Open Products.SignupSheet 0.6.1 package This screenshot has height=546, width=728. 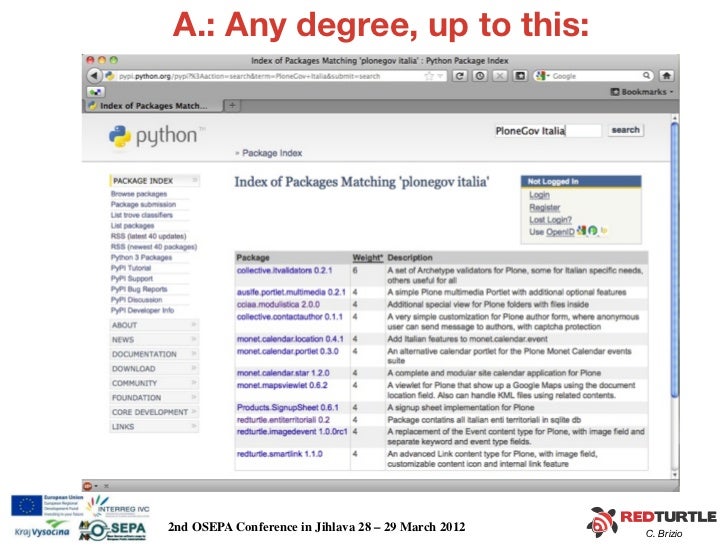point(287,407)
